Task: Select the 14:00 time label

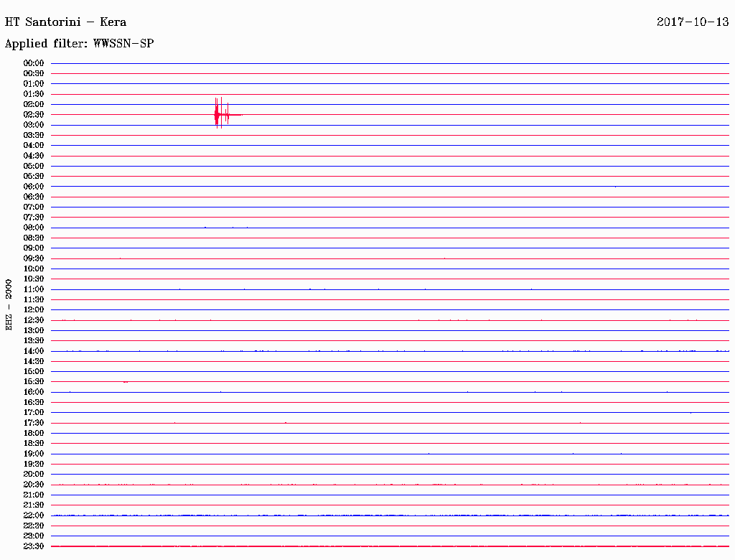Action: click(x=34, y=351)
